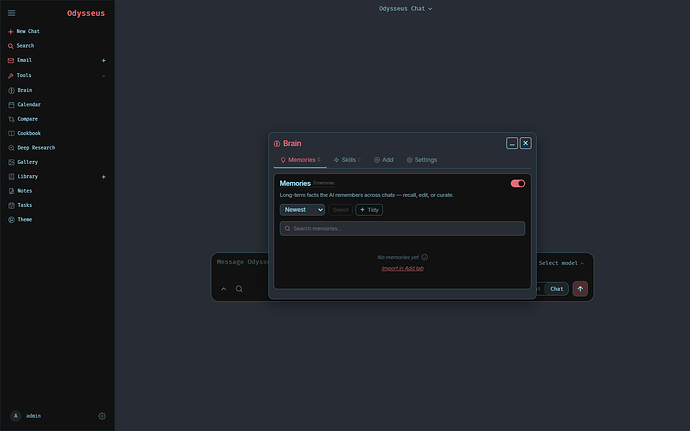Click the Brain dialog title icon
This screenshot has height=431, width=690.
(x=277, y=144)
